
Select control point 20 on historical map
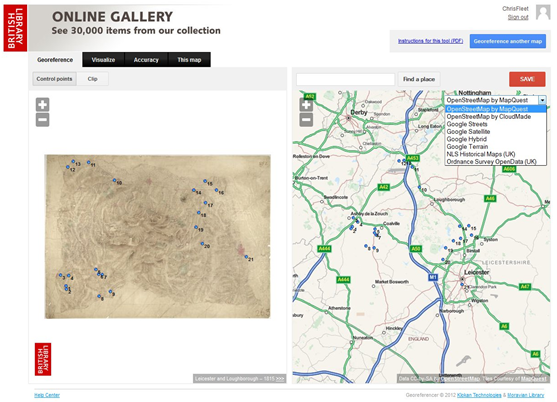(x=202, y=244)
